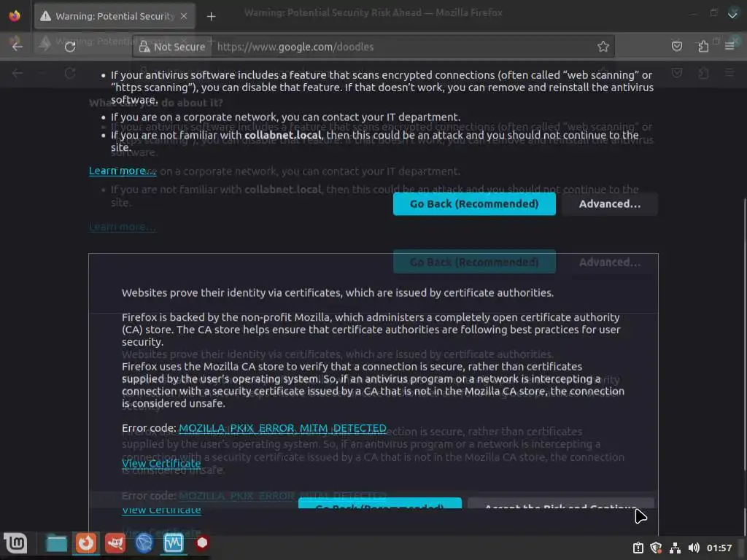747x560 pixels.
Task: Open the View Certificate link
Action: pos(161,463)
